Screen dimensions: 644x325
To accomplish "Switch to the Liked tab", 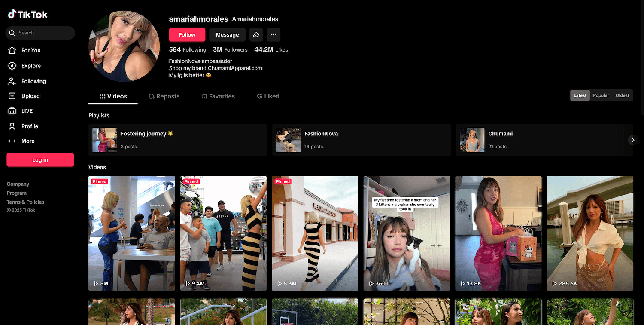I will (x=268, y=96).
